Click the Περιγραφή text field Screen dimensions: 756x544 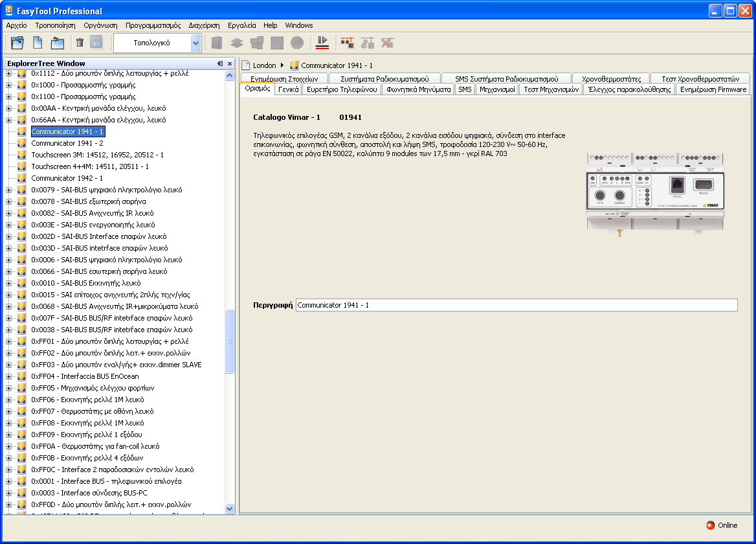coord(517,305)
